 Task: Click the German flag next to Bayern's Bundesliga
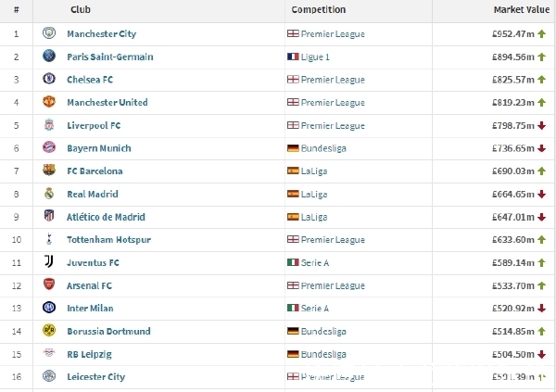pyautogui.click(x=293, y=148)
